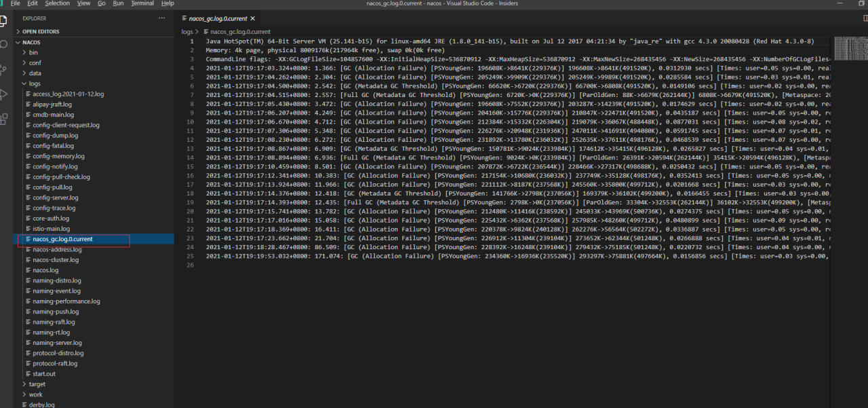Select nacos_gc.log.0.current in file tree

pos(62,239)
